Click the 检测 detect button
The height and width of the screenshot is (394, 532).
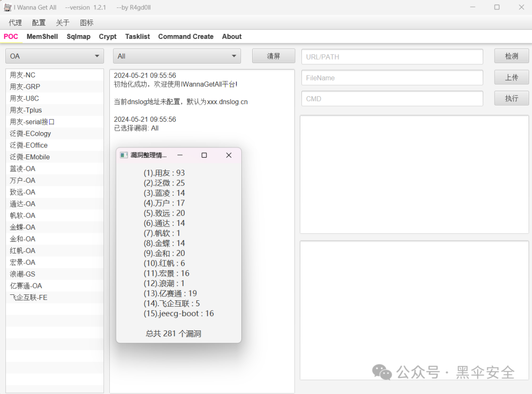click(x=511, y=56)
